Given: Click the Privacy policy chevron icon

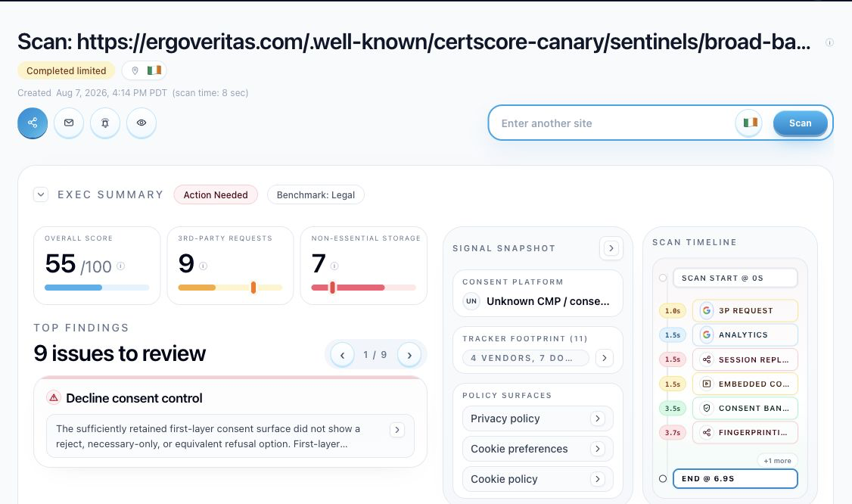Looking at the screenshot, I should point(598,418).
